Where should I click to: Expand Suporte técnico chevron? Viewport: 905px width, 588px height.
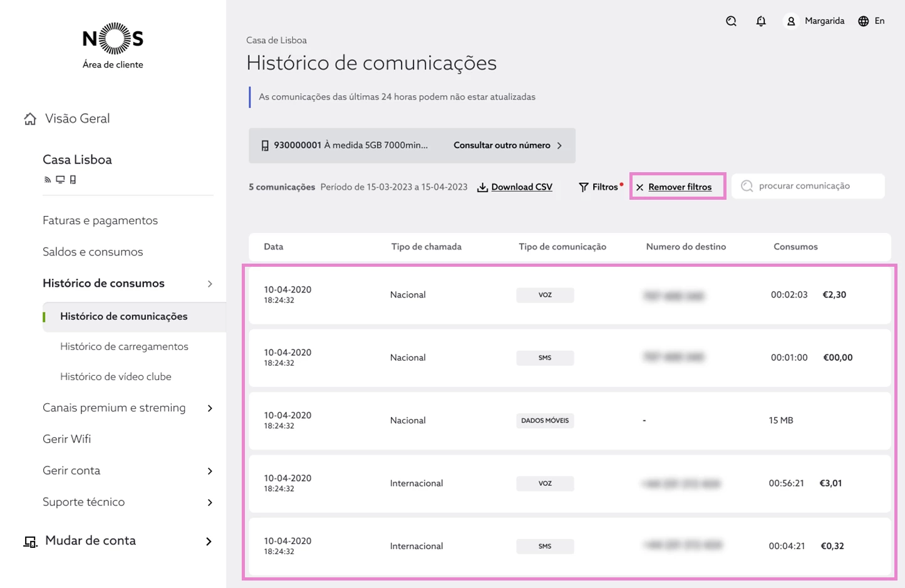[x=210, y=502]
